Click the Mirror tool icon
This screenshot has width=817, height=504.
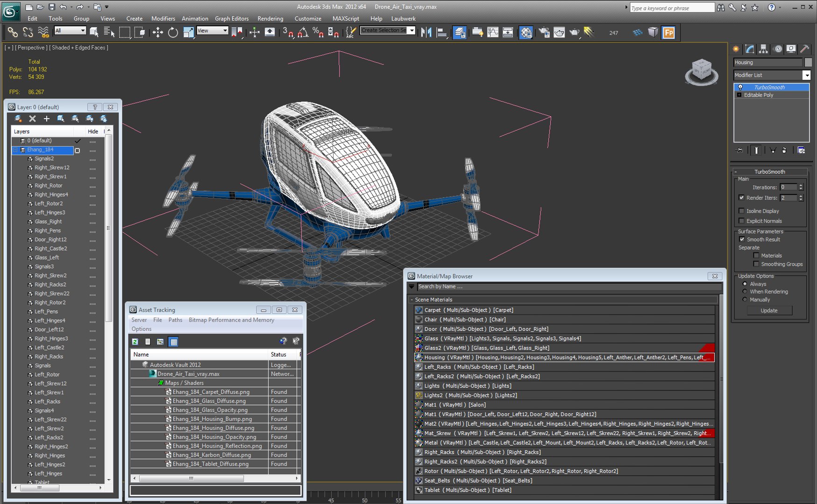[x=426, y=32]
